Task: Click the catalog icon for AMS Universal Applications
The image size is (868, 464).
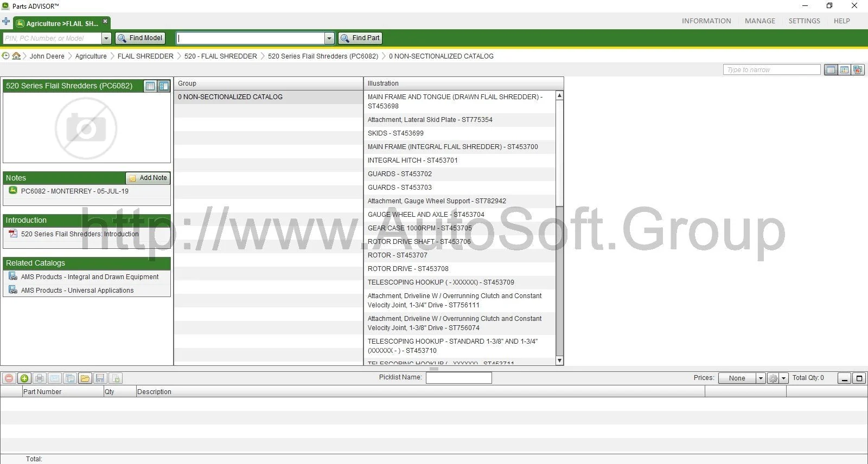Action: coord(13,290)
